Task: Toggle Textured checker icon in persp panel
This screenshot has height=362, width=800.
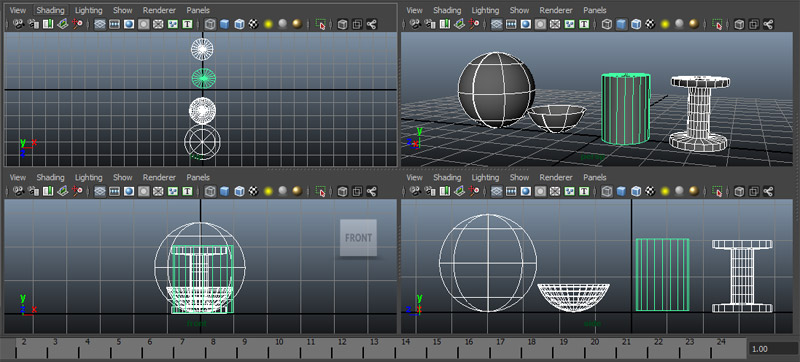Action: 650,24
